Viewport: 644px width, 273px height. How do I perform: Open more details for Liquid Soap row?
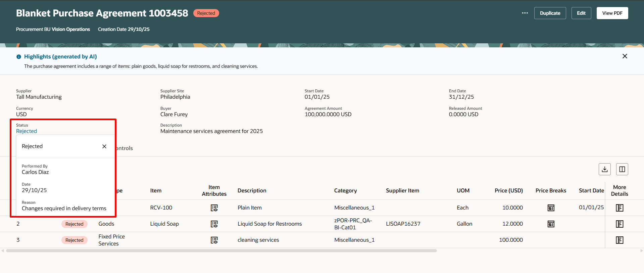[x=620, y=224]
